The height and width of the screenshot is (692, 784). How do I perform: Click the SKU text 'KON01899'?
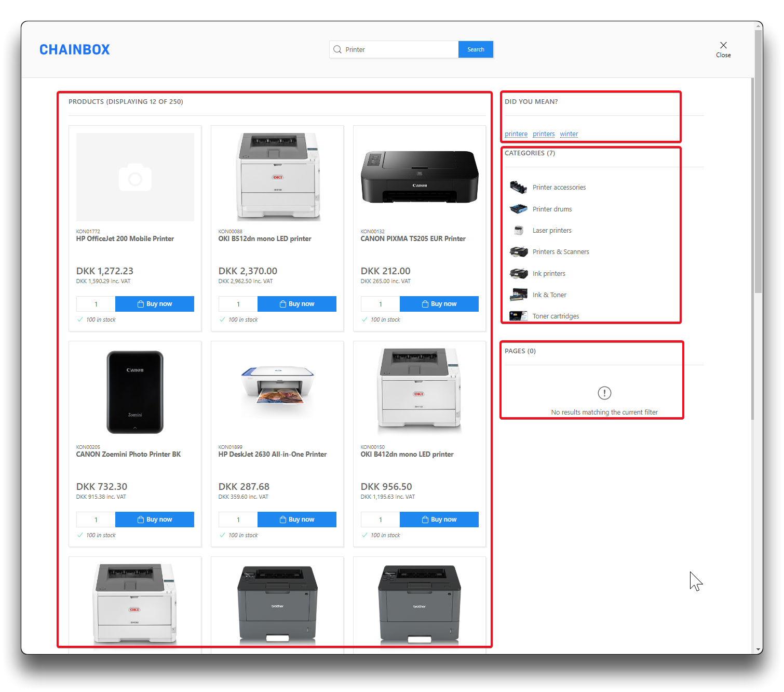(231, 447)
